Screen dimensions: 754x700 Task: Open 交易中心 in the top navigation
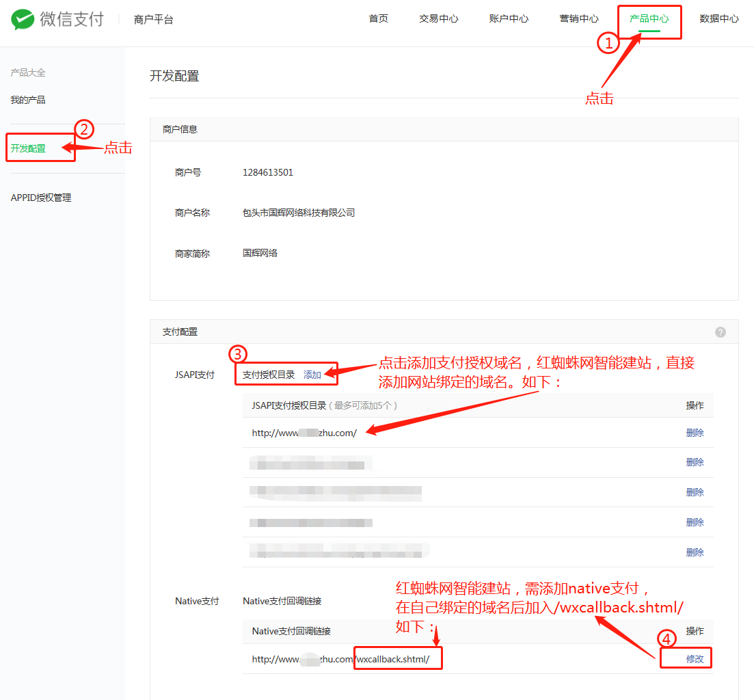(439, 18)
